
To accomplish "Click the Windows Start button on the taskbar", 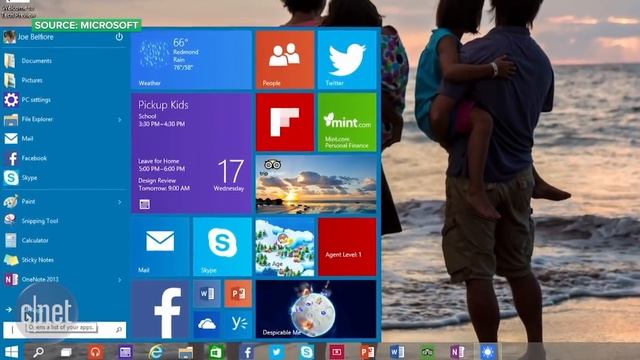I will (11, 352).
